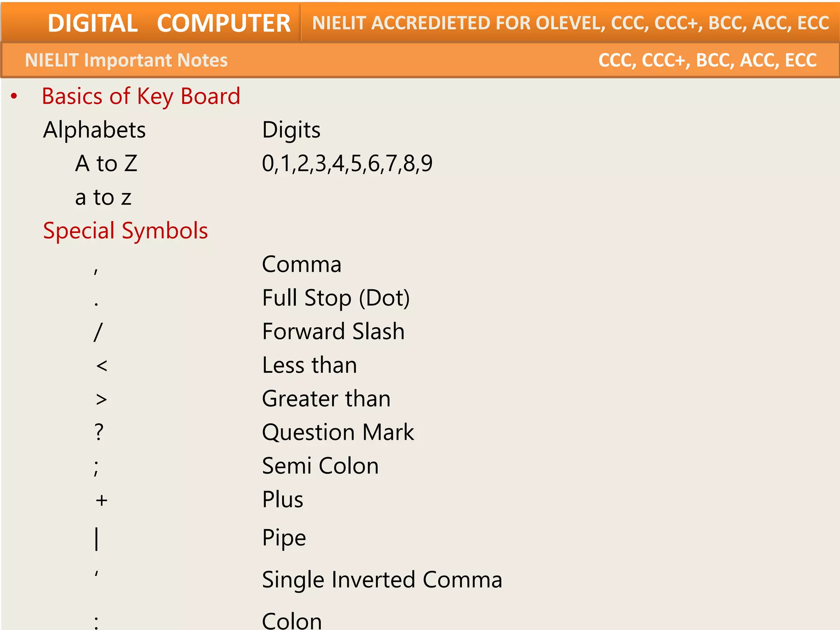This screenshot has width=840, height=630.
Task: Click the forward slash symbol
Action: [x=98, y=332]
